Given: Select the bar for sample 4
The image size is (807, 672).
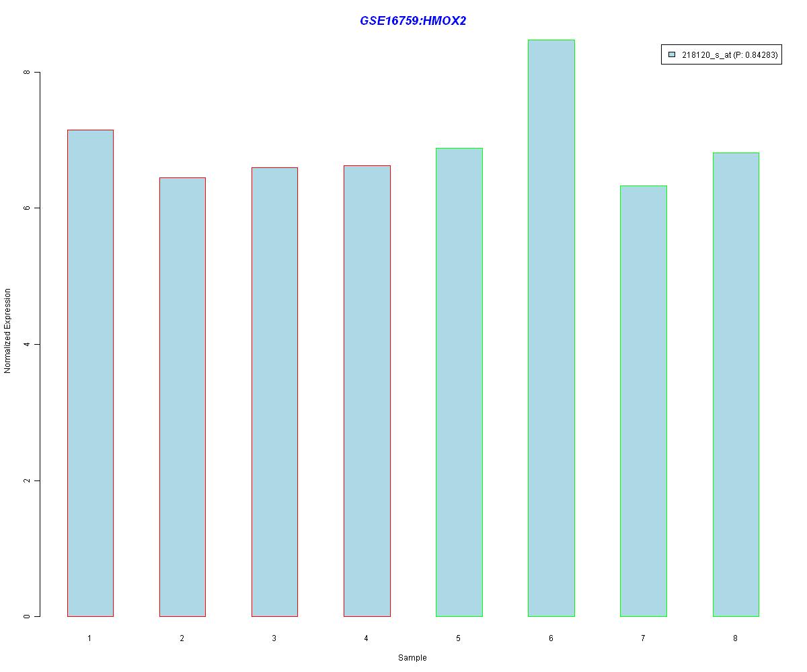Looking at the screenshot, I should [367, 391].
